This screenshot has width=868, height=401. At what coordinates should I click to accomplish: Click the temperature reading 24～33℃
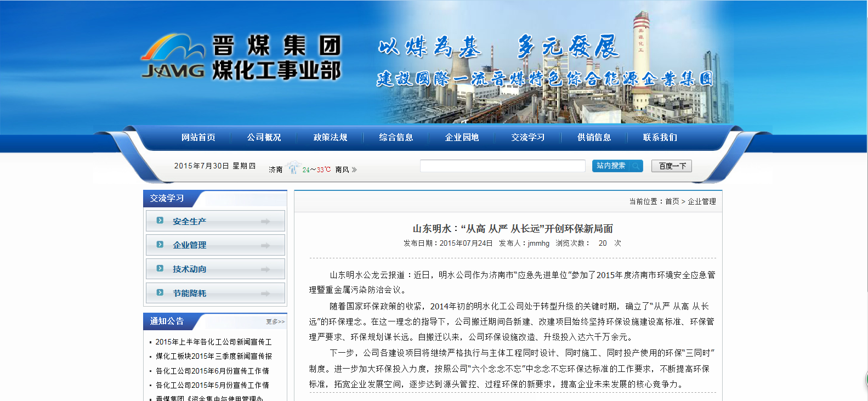tap(316, 170)
